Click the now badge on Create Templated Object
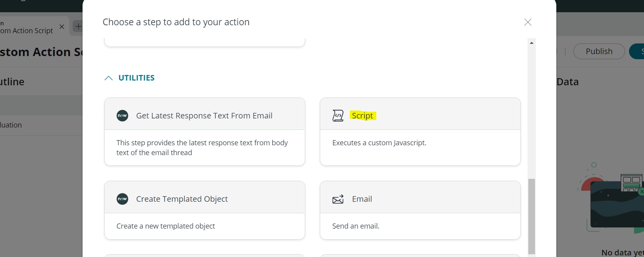Screen dimensions: 644x257 click(x=122, y=199)
